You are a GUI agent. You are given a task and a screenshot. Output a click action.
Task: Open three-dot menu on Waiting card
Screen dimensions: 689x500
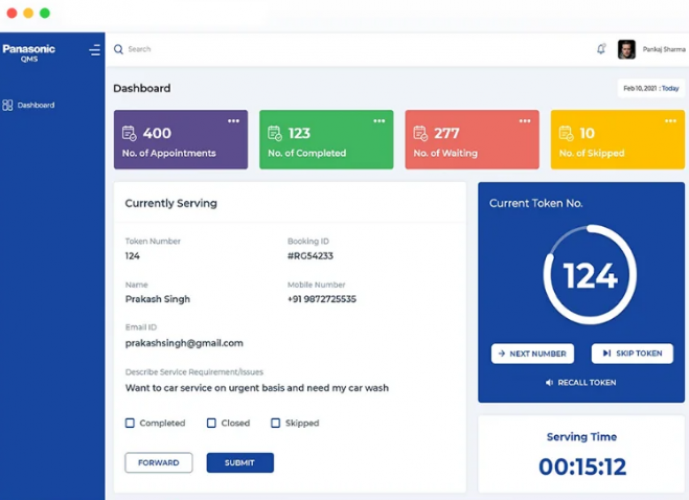[525, 121]
